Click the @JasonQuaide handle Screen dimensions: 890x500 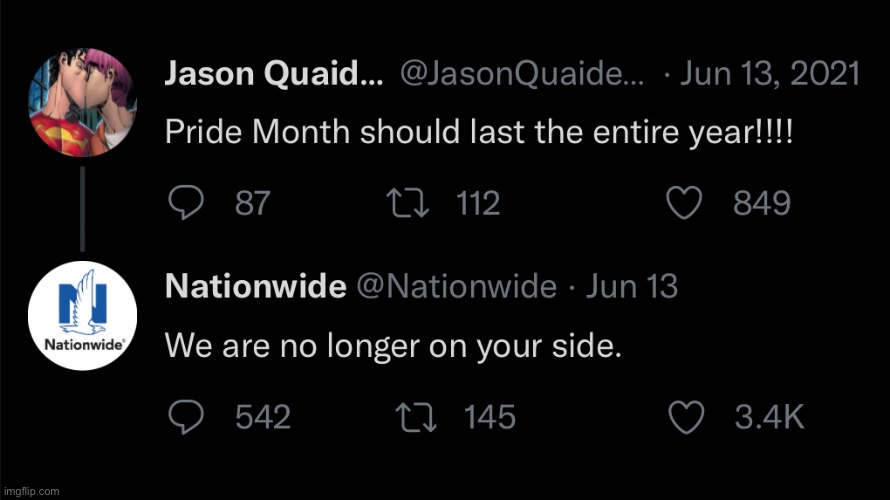523,73
